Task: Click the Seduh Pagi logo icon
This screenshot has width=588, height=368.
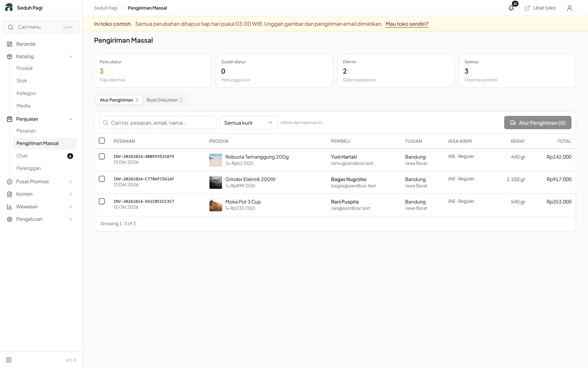Action: 9,8
